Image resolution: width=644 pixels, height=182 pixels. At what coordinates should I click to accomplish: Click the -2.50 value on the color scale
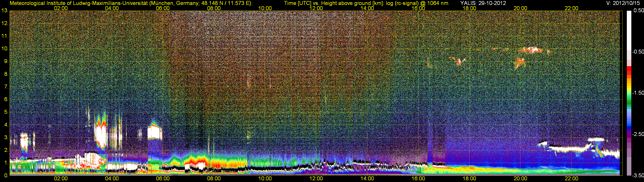(x=638, y=134)
